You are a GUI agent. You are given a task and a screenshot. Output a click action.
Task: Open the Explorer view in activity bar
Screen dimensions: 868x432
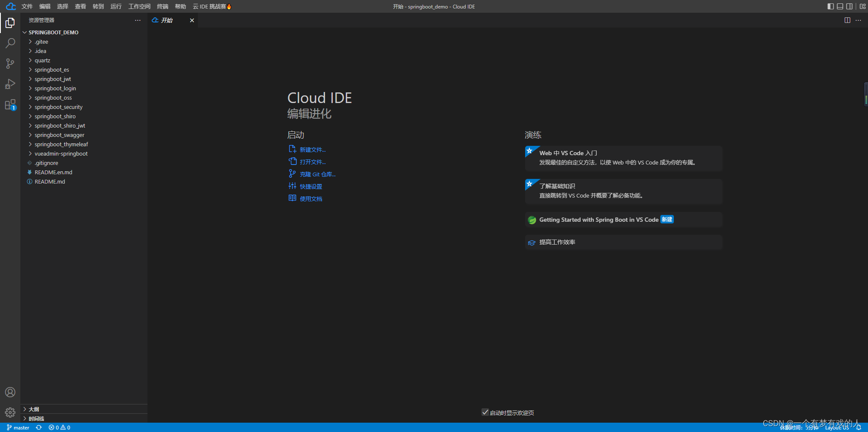pyautogui.click(x=10, y=23)
